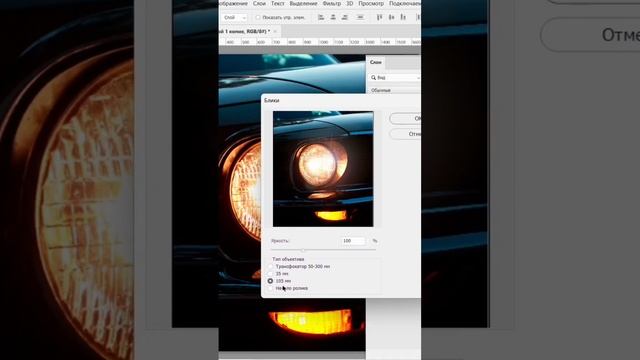Open the Фильтр menu
Viewport: 640px width, 360px height.
click(331, 3)
